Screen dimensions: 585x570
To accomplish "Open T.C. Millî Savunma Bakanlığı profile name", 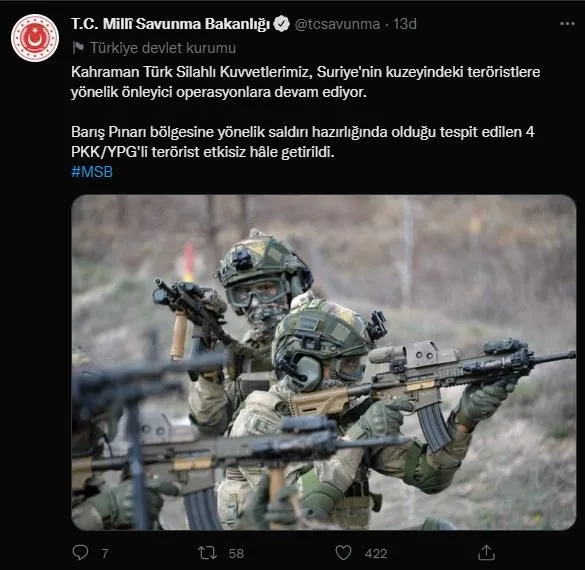I will point(171,24).
